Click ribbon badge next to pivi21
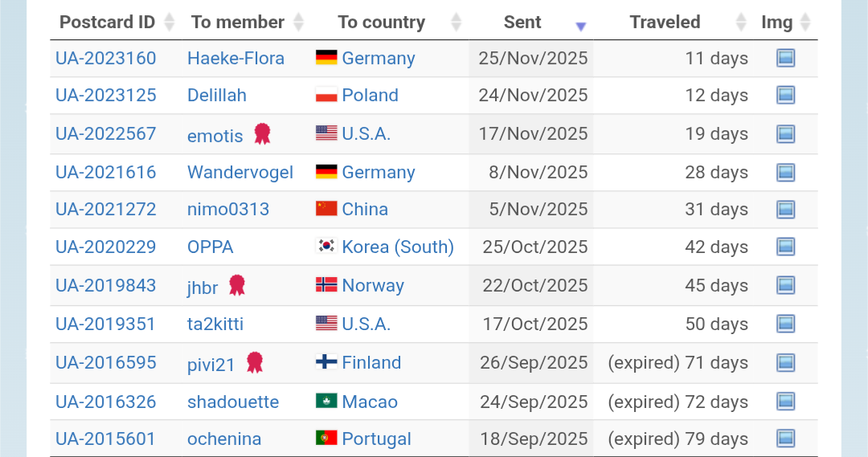This screenshot has width=868, height=457. pos(255,362)
